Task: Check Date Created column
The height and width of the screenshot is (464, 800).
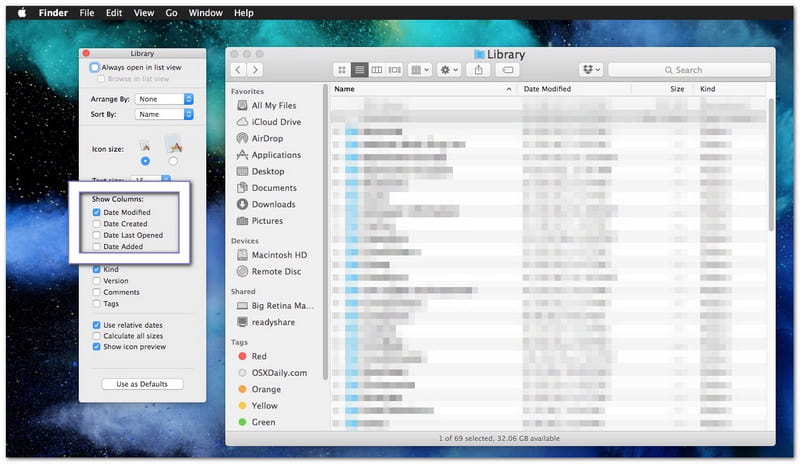Action: click(x=96, y=224)
